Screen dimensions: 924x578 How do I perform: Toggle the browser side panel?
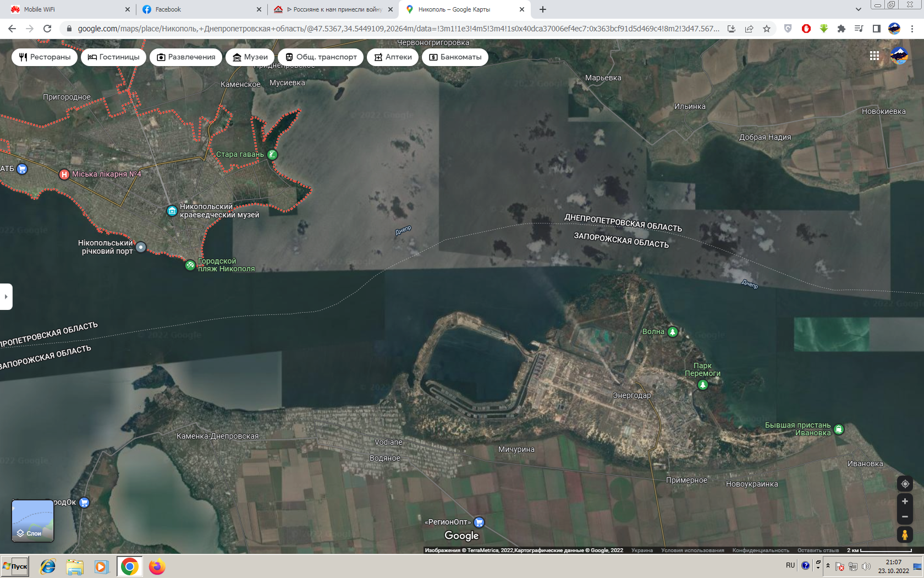[876, 29]
